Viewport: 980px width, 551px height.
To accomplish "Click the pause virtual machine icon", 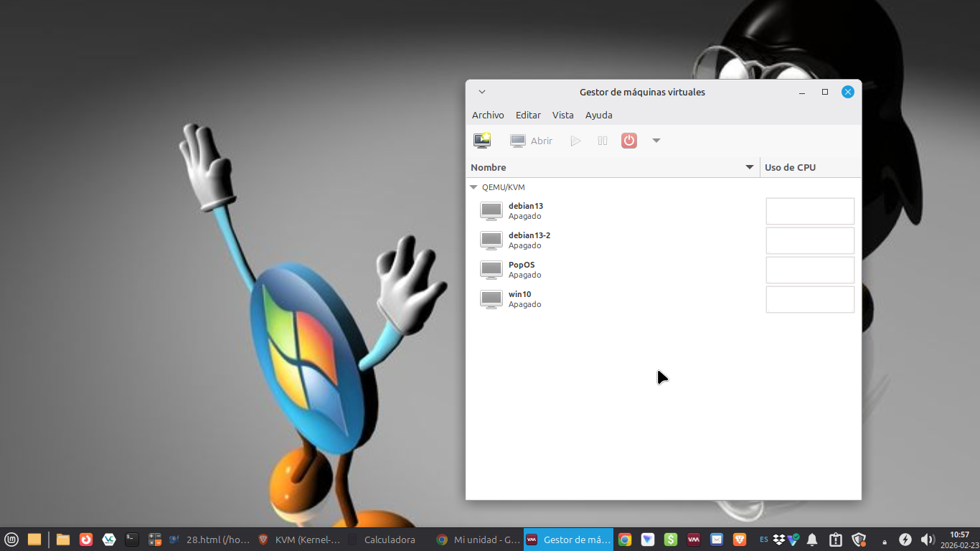I will tap(603, 141).
